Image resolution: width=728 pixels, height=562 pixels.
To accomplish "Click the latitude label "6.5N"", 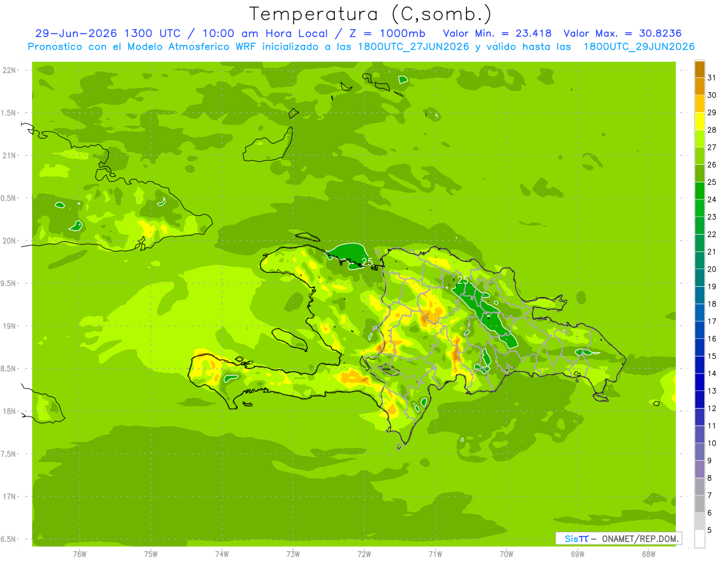I will tap(8, 539).
